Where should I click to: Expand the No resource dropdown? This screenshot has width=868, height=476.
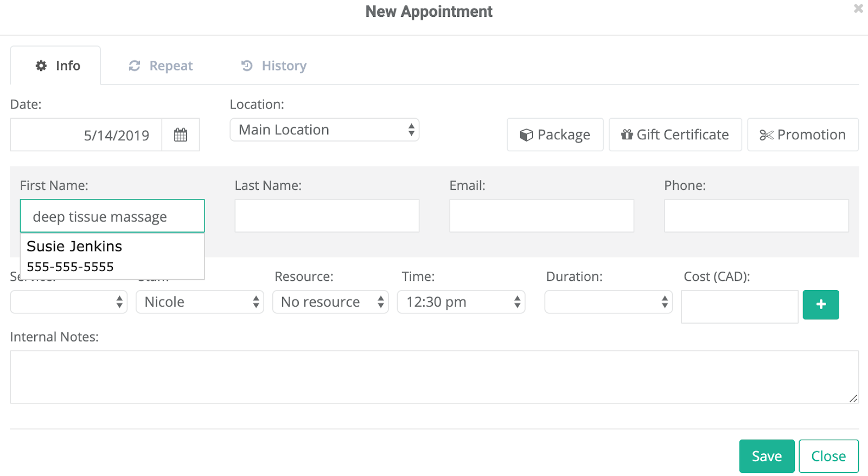tap(330, 302)
